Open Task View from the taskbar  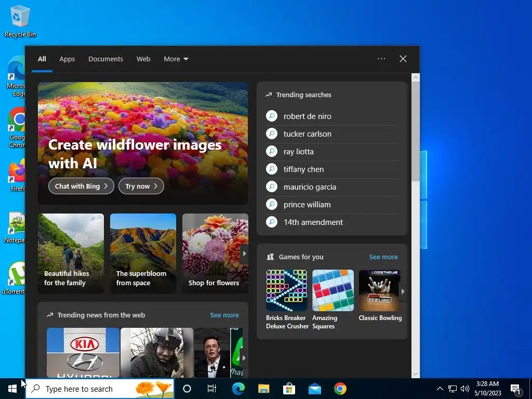click(x=212, y=389)
